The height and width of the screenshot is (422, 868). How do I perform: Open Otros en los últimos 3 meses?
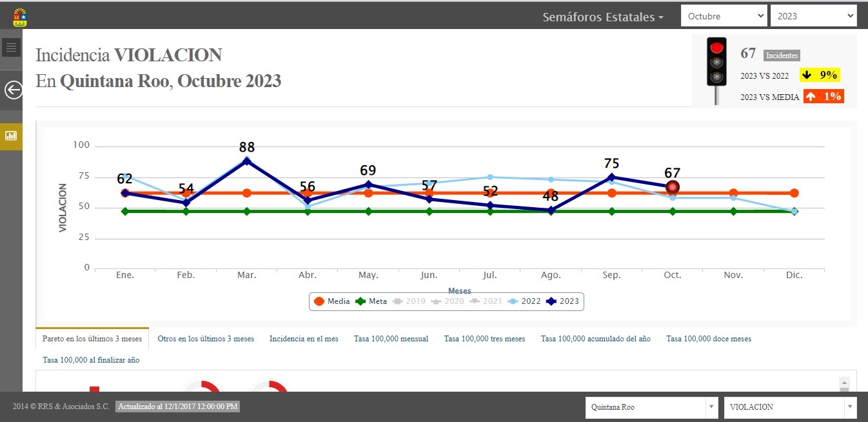coord(206,339)
